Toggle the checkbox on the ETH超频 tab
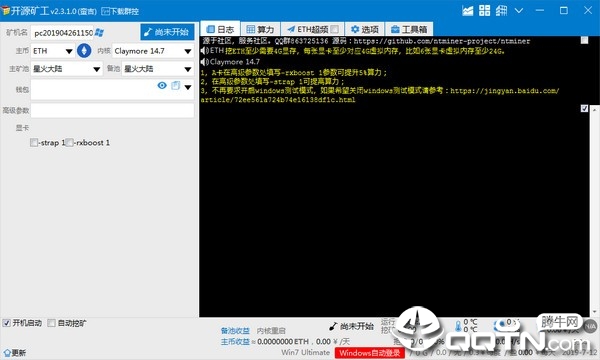Screen dimensions: 600x360 [334, 29]
